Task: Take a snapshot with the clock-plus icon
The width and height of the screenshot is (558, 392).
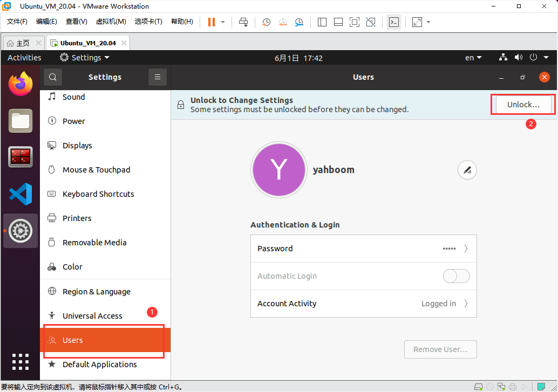Action: click(266, 22)
